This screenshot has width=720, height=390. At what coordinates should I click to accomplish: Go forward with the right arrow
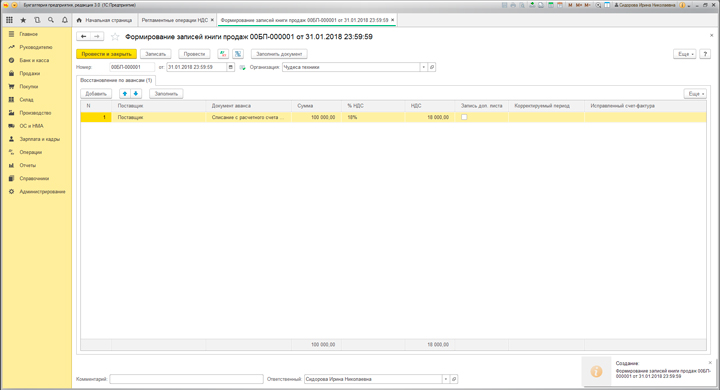pos(97,36)
